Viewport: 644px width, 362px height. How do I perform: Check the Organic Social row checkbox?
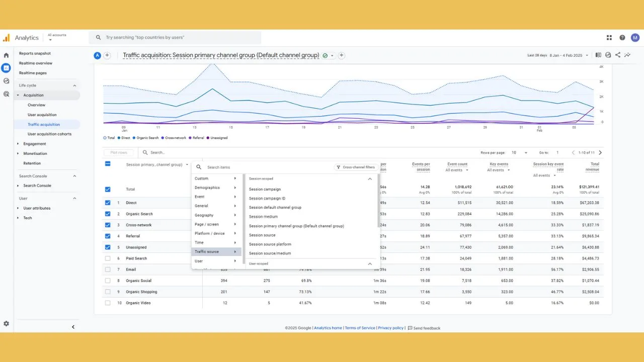108,281
